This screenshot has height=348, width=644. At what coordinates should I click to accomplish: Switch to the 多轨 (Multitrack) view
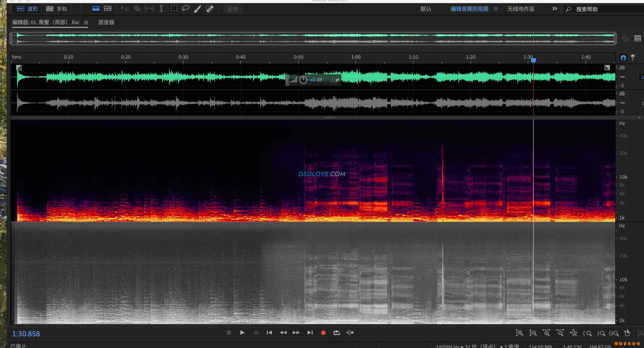[x=57, y=9]
